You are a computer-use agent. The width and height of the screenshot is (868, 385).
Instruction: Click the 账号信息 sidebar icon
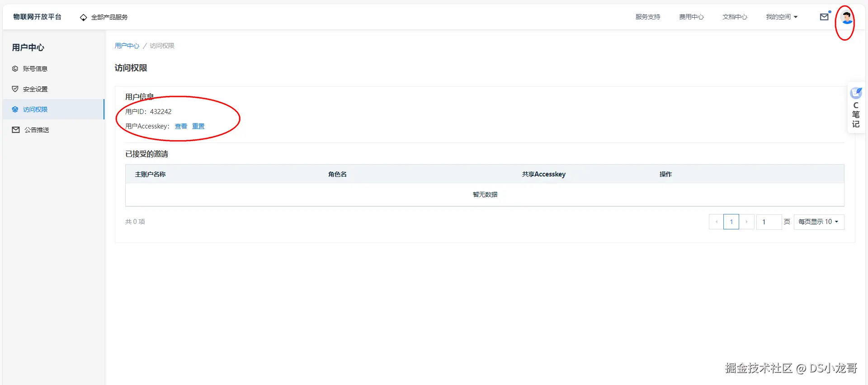(15, 69)
